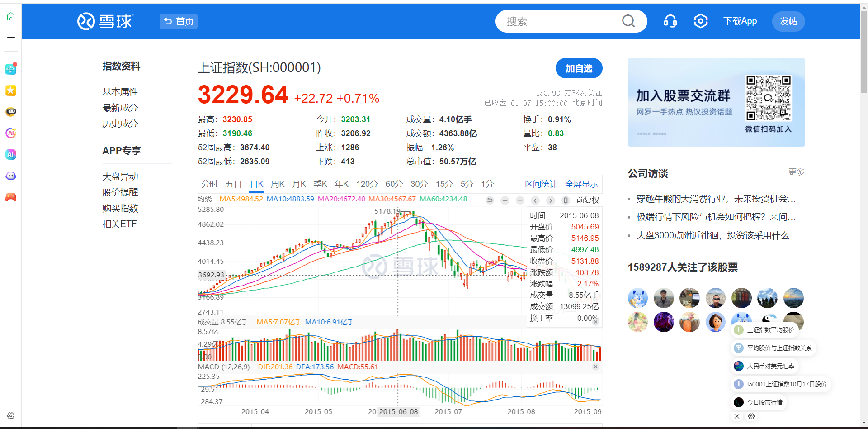Open 最新成分 in index info menu
868x429 pixels.
pyautogui.click(x=120, y=108)
